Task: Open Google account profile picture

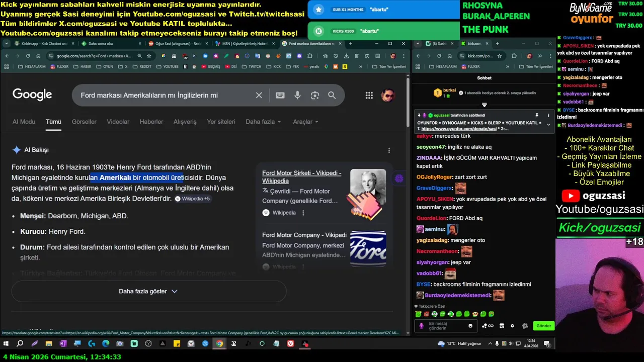Action: [387, 95]
